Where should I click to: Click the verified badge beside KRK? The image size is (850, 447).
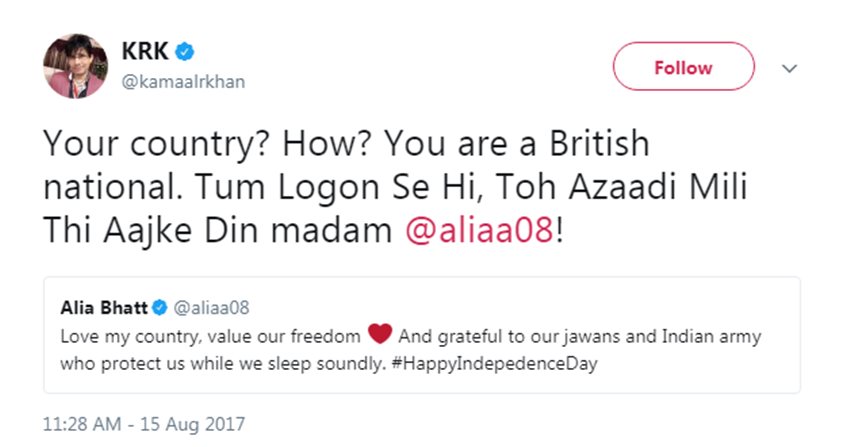[x=185, y=52]
